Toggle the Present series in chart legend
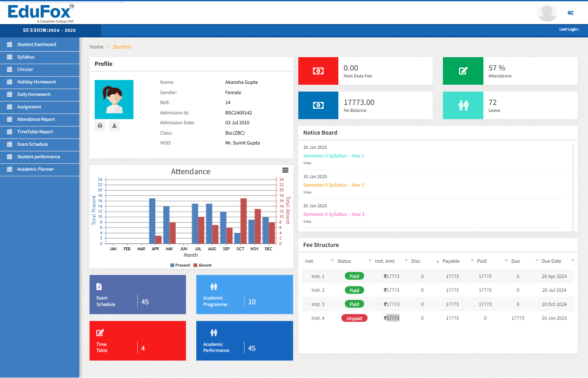Viewport: 588px width, 378px height. 180,265
